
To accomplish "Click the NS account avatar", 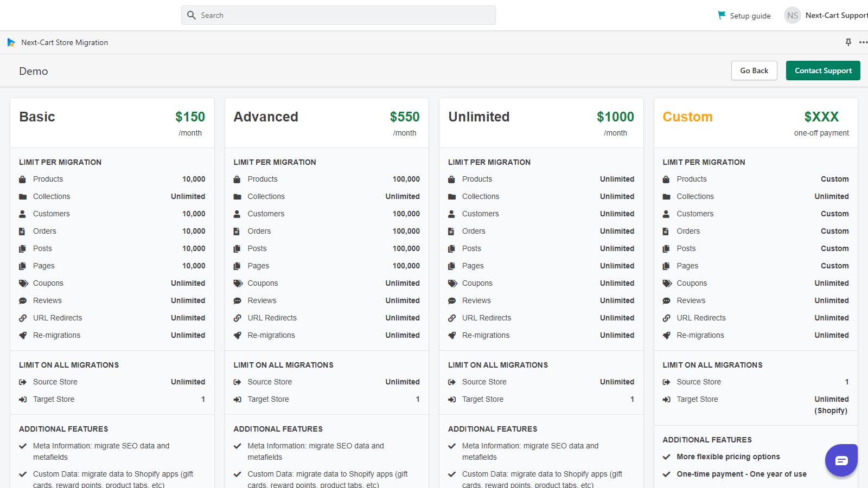I will [793, 15].
